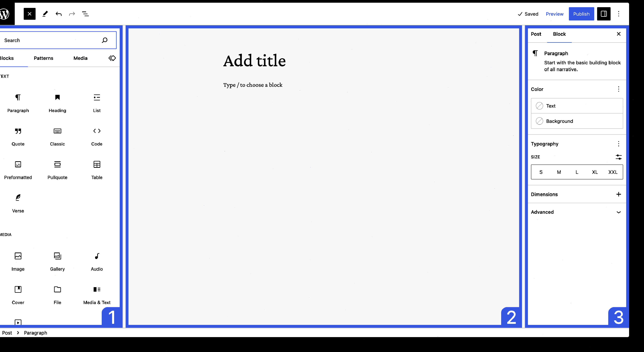The width and height of the screenshot is (644, 352).
Task: Expand the Dimensions settings section
Action: (619, 194)
